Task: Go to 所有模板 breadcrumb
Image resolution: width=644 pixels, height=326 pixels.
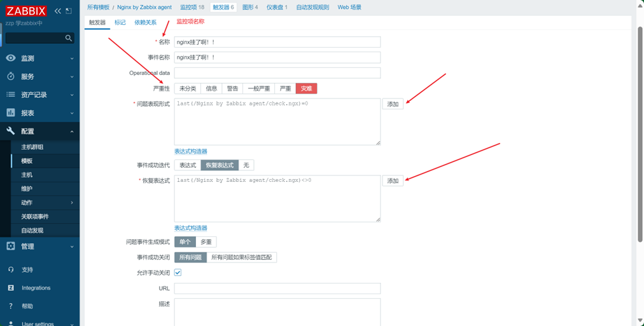Action: click(x=99, y=7)
